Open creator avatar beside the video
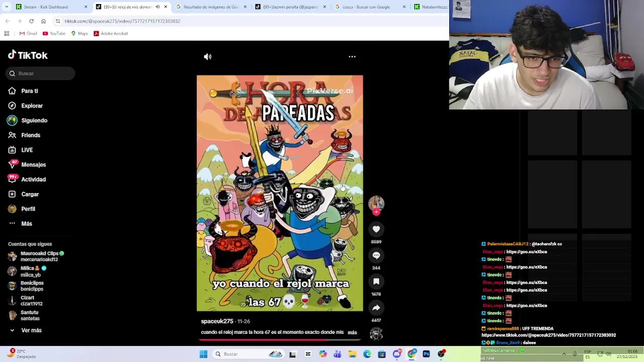Image resolution: width=644 pixels, height=362 pixels. 376,203
